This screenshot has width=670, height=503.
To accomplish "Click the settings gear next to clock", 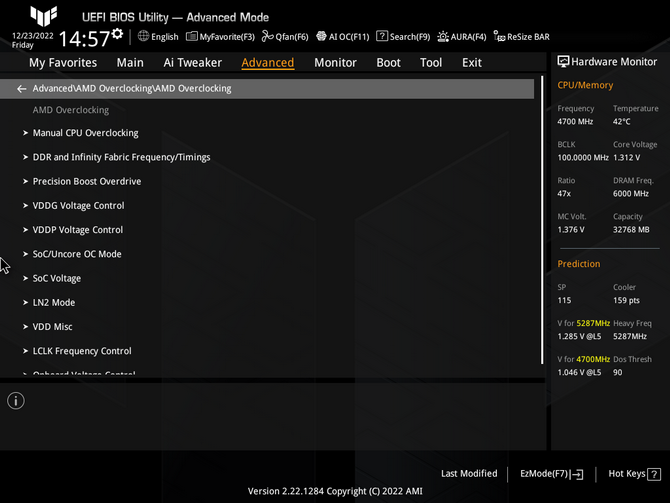I will click(x=117, y=33).
